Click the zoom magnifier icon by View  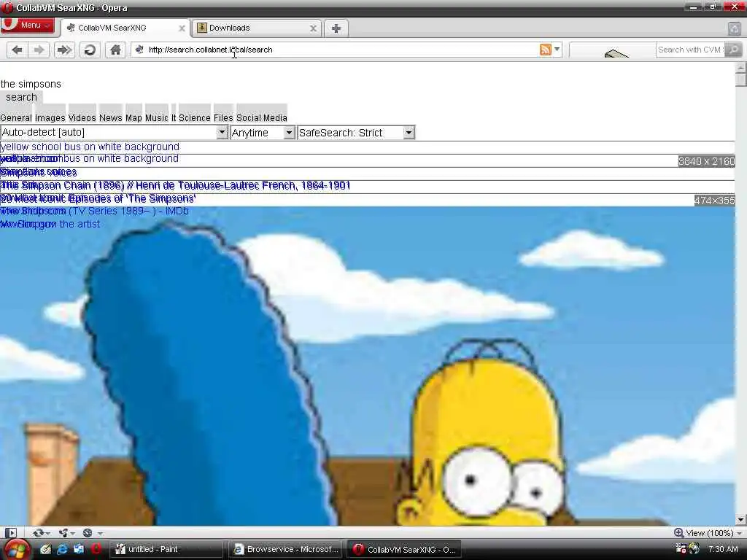pos(678,532)
